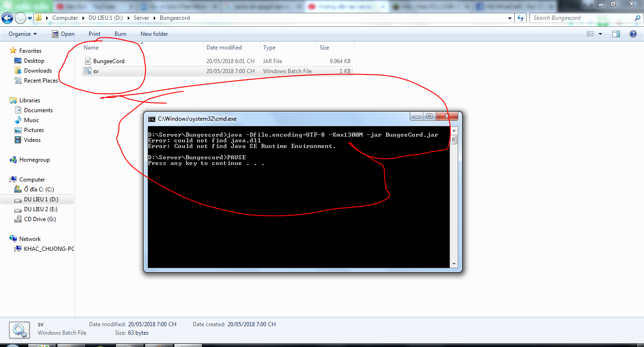Open the KHAC_CHUONG-PC network computer

click(x=49, y=249)
